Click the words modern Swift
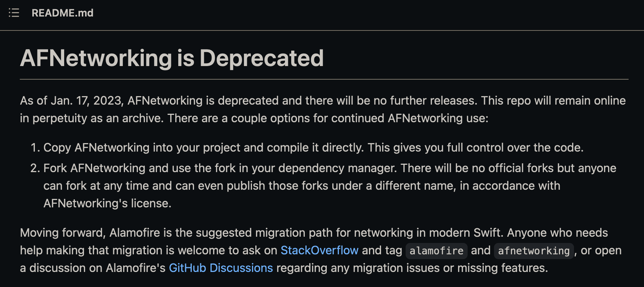 pos(465,233)
